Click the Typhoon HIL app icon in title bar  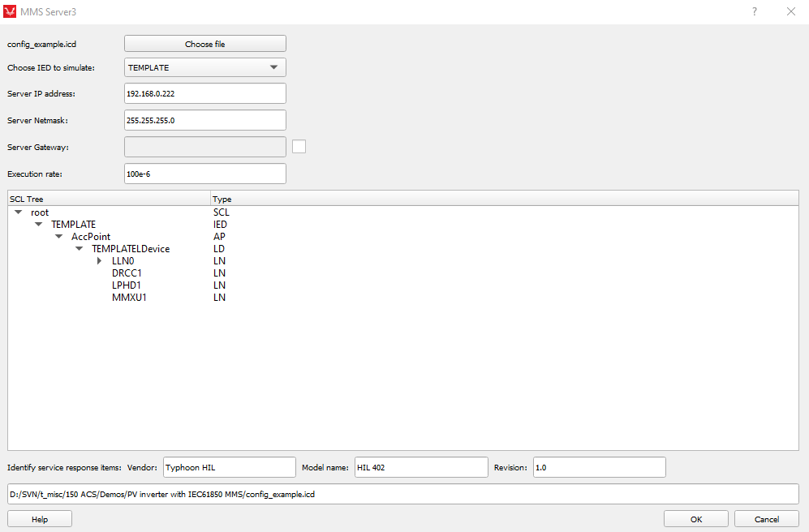pyautogui.click(x=11, y=12)
